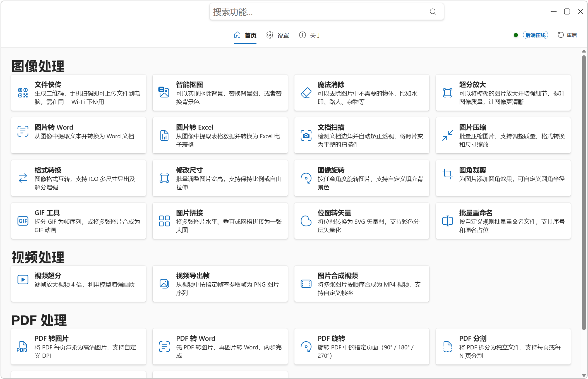
Task: Click the 图像旋转 rotate icon
Action: (306, 178)
